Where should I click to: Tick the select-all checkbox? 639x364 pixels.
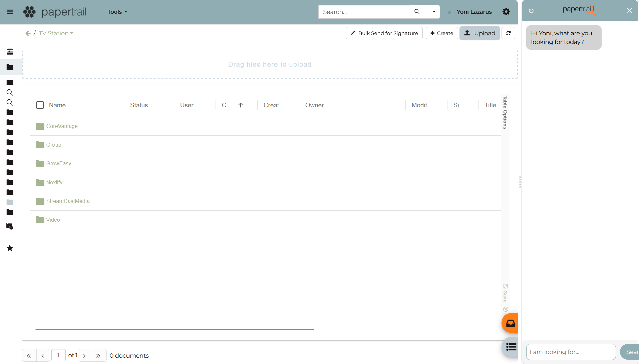click(40, 105)
